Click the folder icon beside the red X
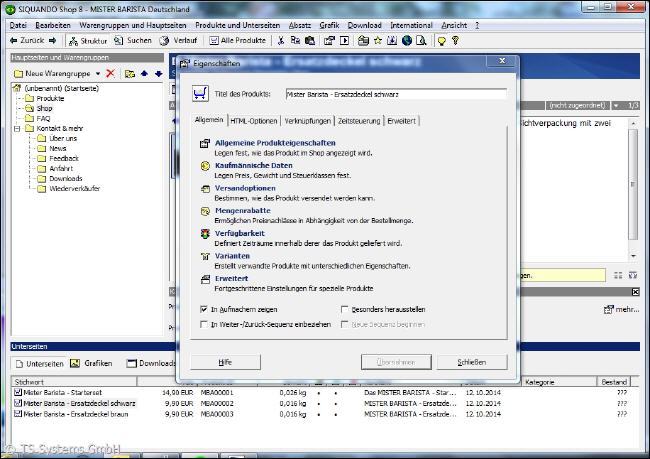The height and width of the screenshot is (459, 650). pos(130,74)
